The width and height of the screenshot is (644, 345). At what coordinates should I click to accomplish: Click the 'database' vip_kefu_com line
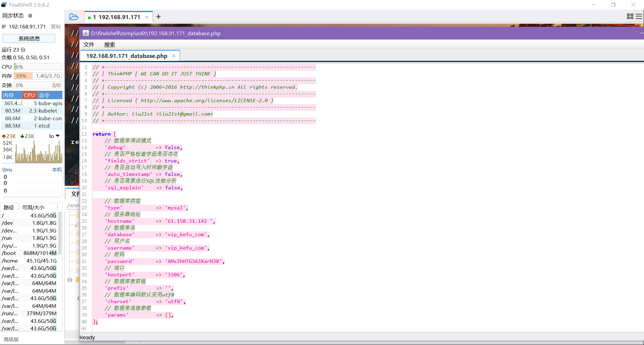157,234
